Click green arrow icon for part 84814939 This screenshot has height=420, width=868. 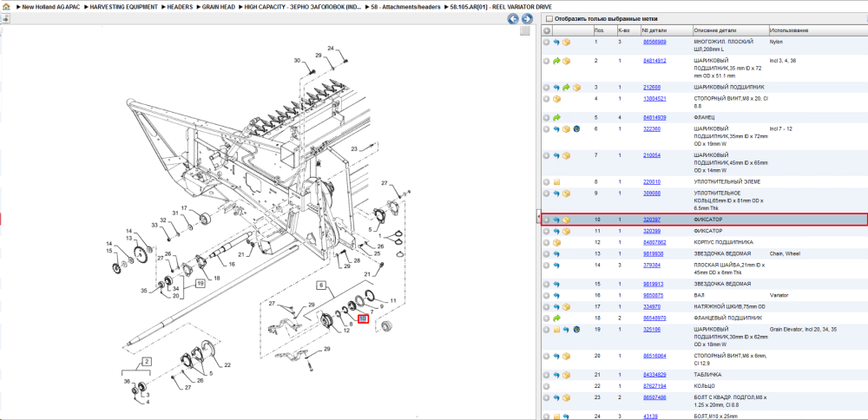[556, 117]
